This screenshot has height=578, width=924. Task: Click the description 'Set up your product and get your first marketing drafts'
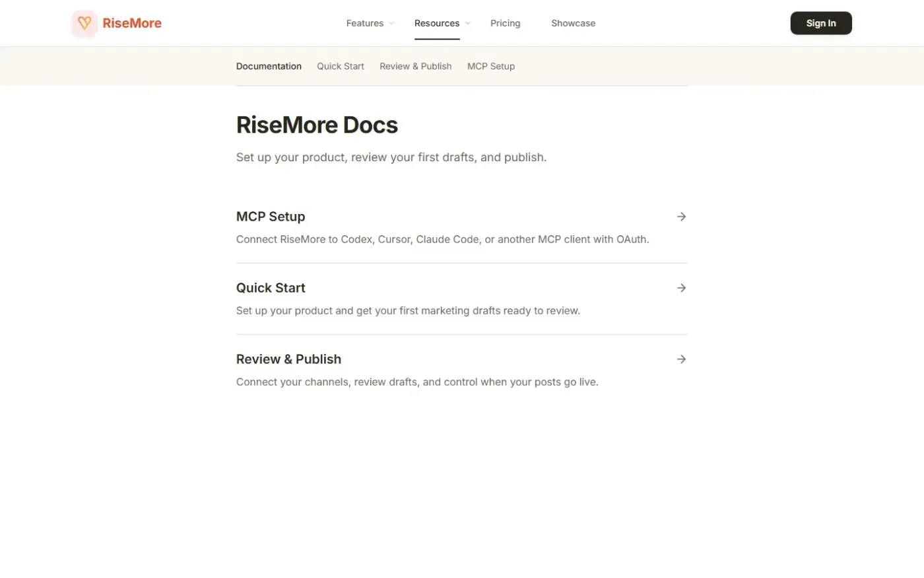[x=409, y=310]
